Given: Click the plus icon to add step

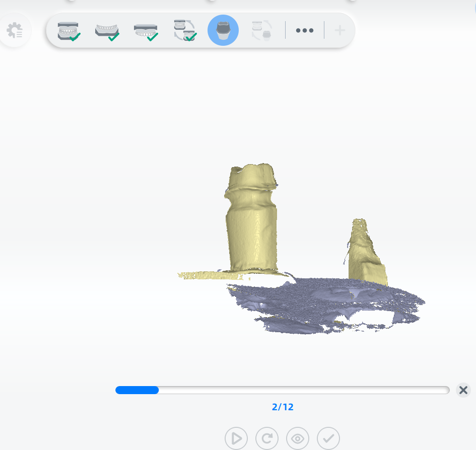Looking at the screenshot, I should click(x=339, y=30).
